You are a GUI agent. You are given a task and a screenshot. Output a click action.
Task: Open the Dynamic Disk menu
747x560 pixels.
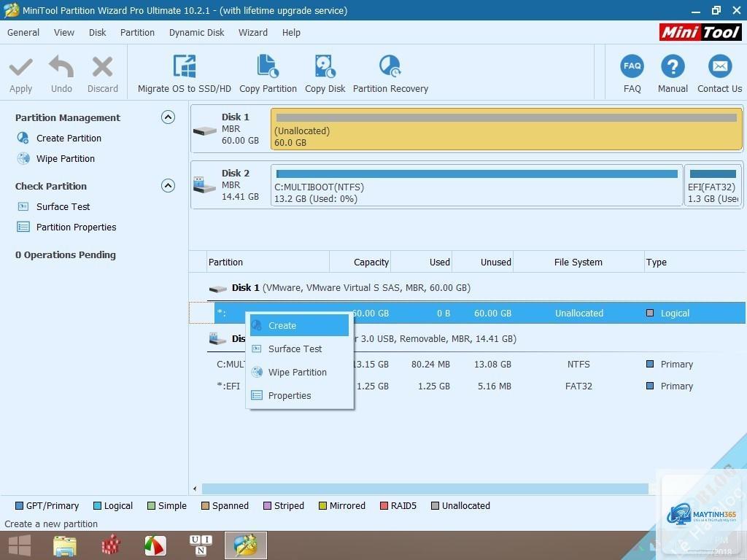[x=196, y=32]
